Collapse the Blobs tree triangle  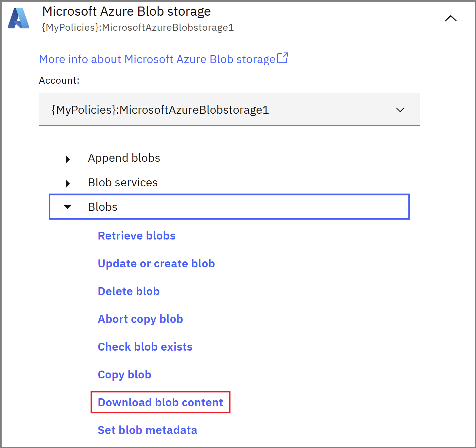click(67, 207)
